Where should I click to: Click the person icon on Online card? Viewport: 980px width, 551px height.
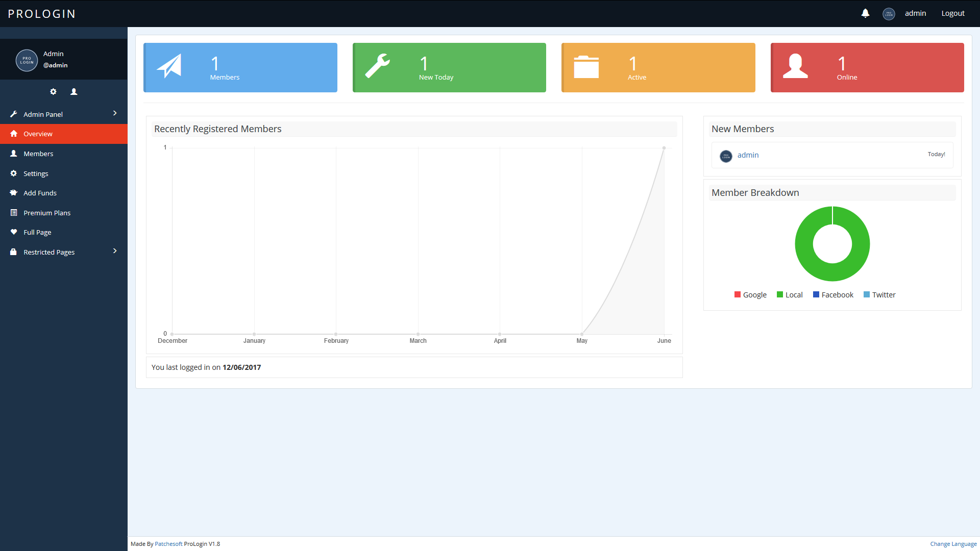795,66
